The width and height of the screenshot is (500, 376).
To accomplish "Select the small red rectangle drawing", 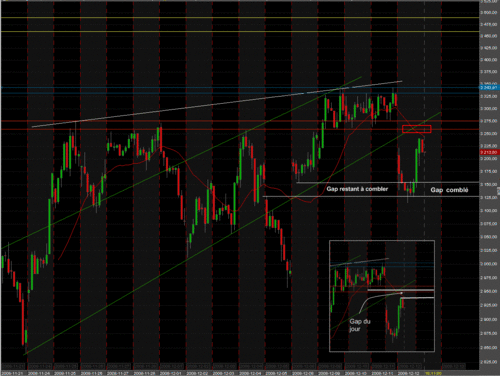I will (x=417, y=129).
